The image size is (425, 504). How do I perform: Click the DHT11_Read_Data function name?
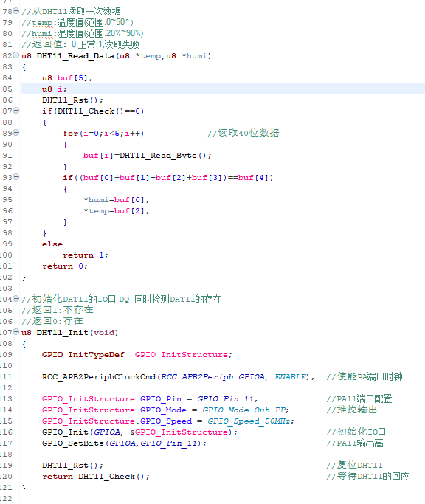point(75,56)
